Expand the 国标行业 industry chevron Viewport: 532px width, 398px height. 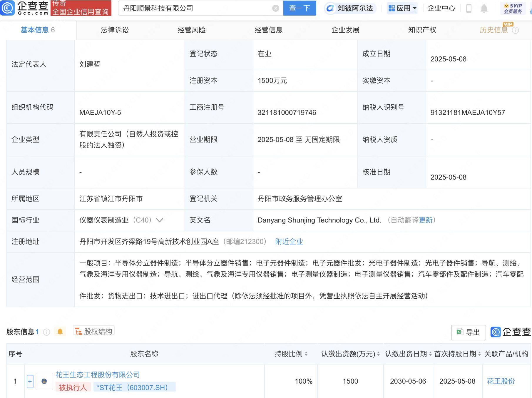click(160, 220)
